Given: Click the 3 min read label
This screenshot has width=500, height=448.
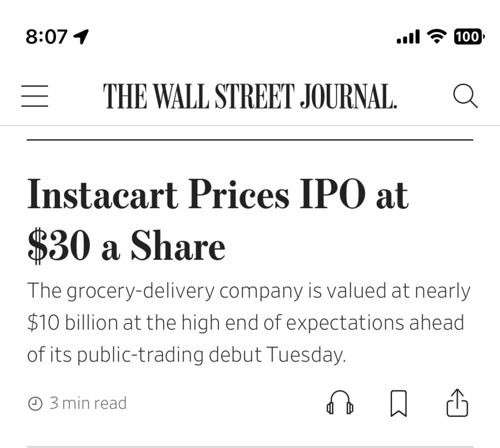Looking at the screenshot, I should pyautogui.click(x=88, y=403).
